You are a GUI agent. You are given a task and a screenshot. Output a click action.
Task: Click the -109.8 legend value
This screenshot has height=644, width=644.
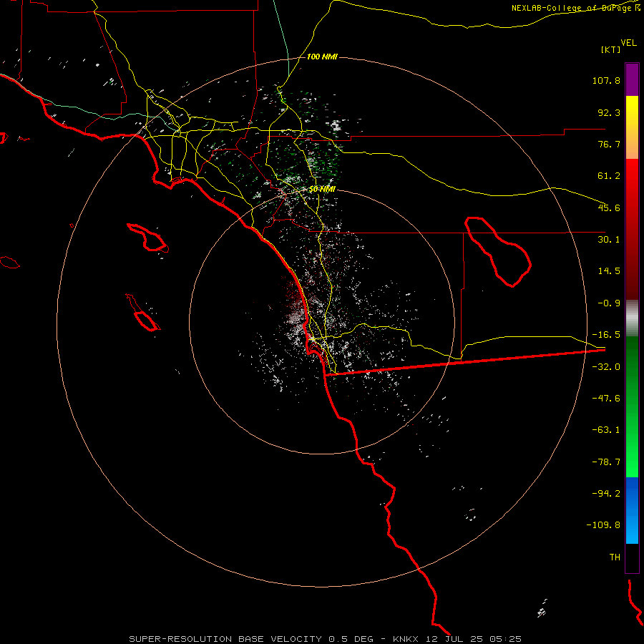click(604, 525)
